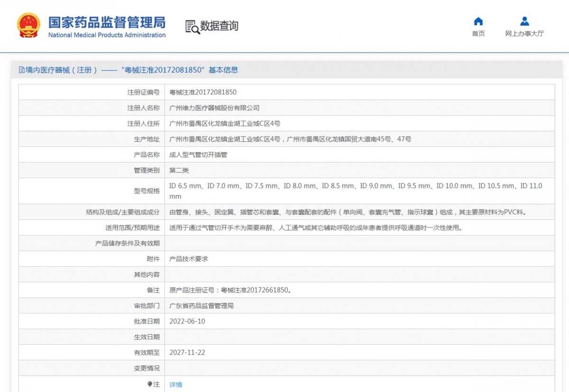Click the 原产品注册证号 remark text
Viewport: 569px width, 392px height.
230,290
